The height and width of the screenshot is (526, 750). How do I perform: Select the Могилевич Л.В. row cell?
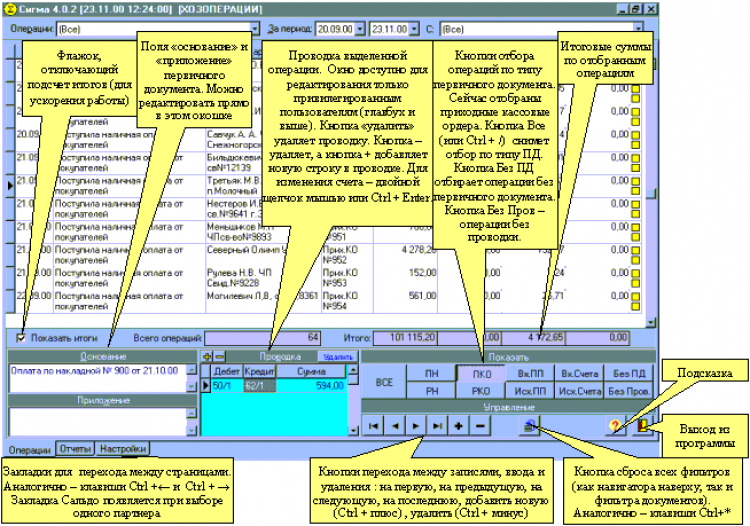click(x=264, y=301)
